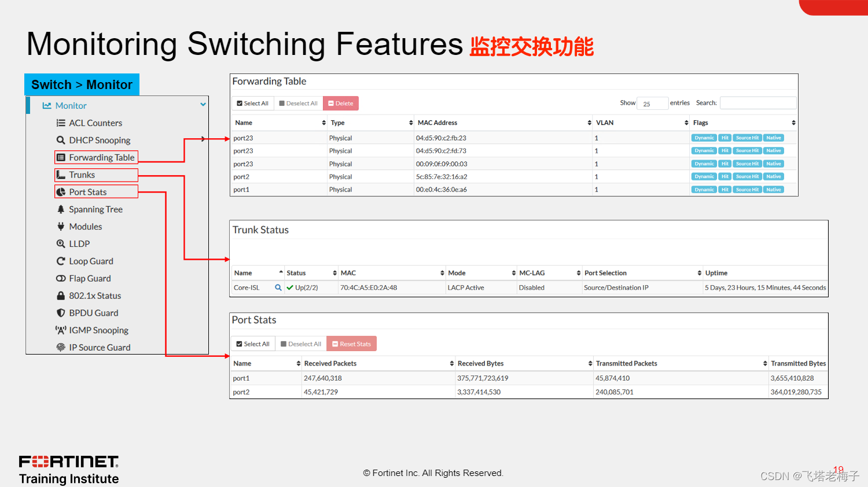This screenshot has width=868, height=487.
Task: Click the Delete button in Forwarding Table
Action: (x=340, y=103)
